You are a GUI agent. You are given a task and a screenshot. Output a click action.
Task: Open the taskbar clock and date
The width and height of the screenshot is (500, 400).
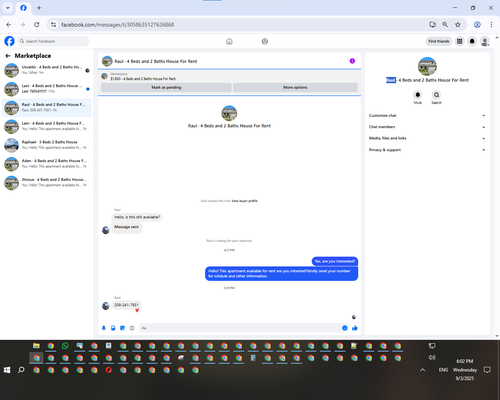click(x=465, y=370)
